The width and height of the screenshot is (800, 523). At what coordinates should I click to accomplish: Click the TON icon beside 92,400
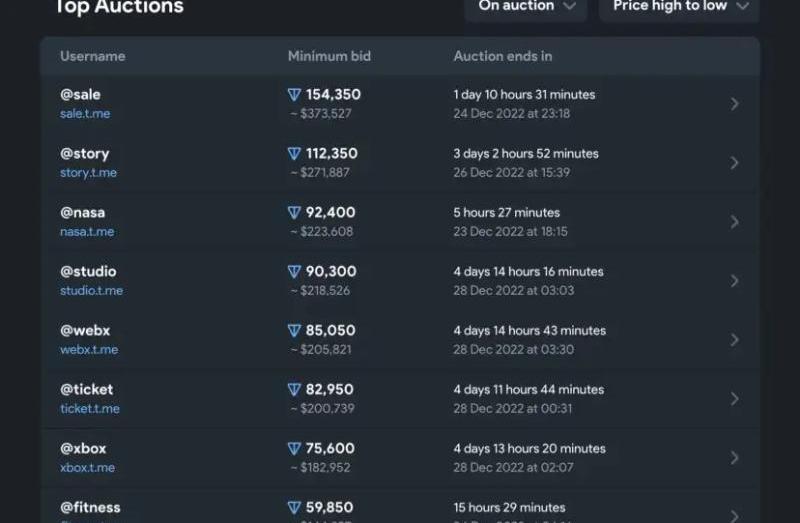[294, 212]
